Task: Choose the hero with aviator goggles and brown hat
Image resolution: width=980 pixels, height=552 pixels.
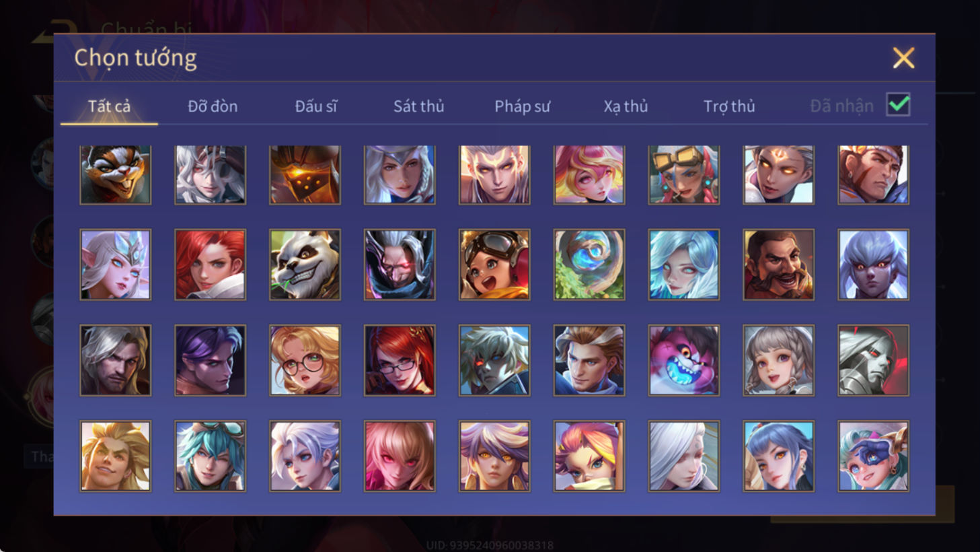Action: 494,265
